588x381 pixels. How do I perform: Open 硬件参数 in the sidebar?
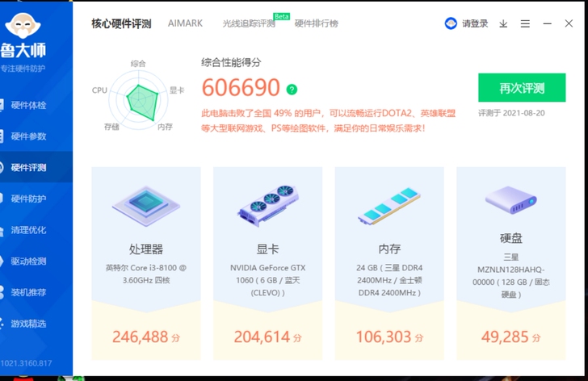click(28, 136)
